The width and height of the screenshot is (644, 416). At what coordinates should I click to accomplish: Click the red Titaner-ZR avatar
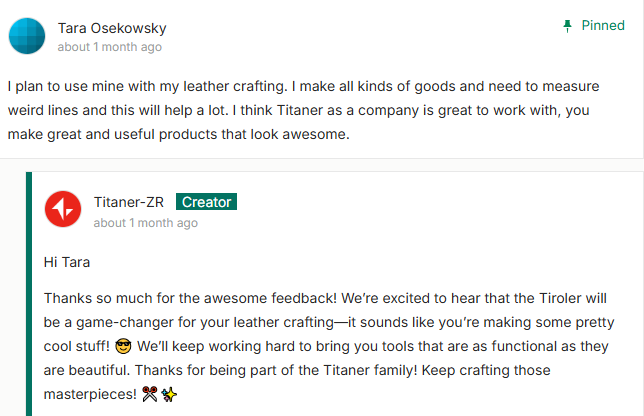click(63, 209)
